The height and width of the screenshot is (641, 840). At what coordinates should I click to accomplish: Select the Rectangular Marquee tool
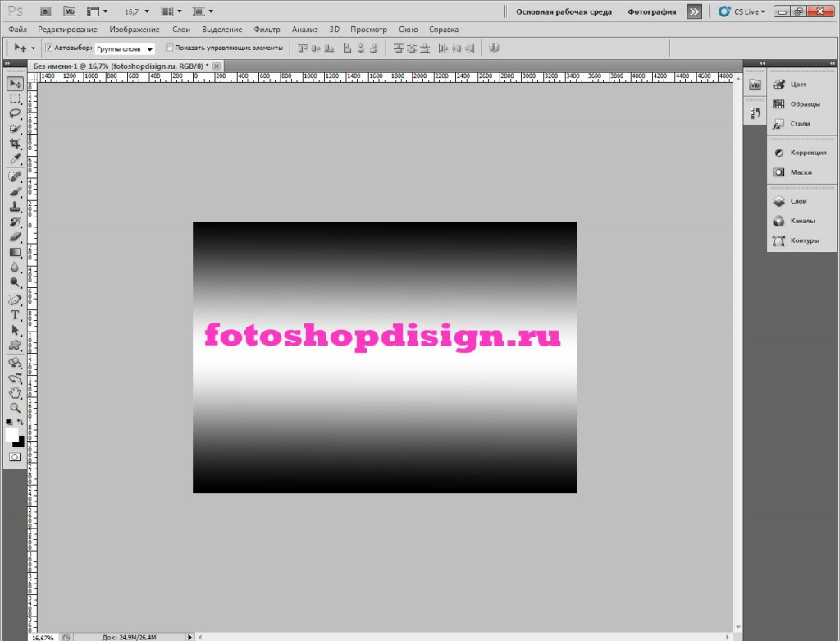pos(15,98)
